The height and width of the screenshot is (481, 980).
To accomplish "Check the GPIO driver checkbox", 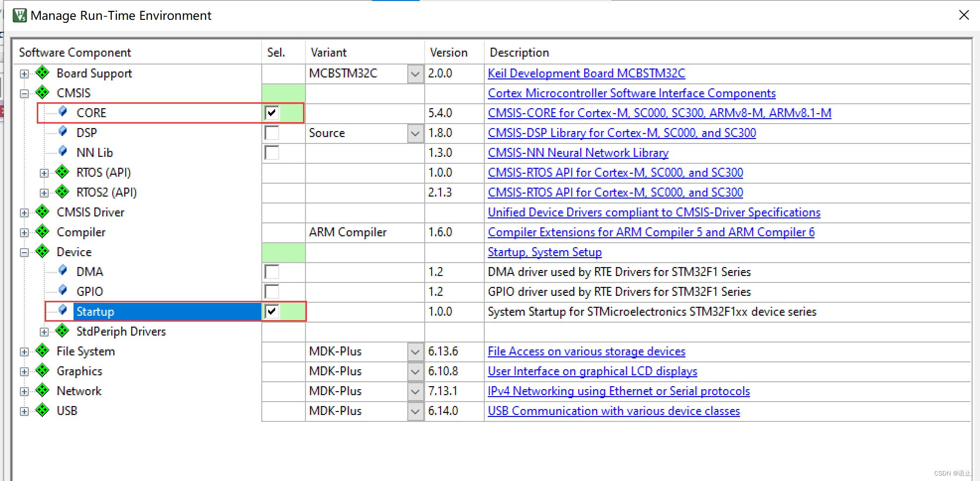I will [x=272, y=292].
